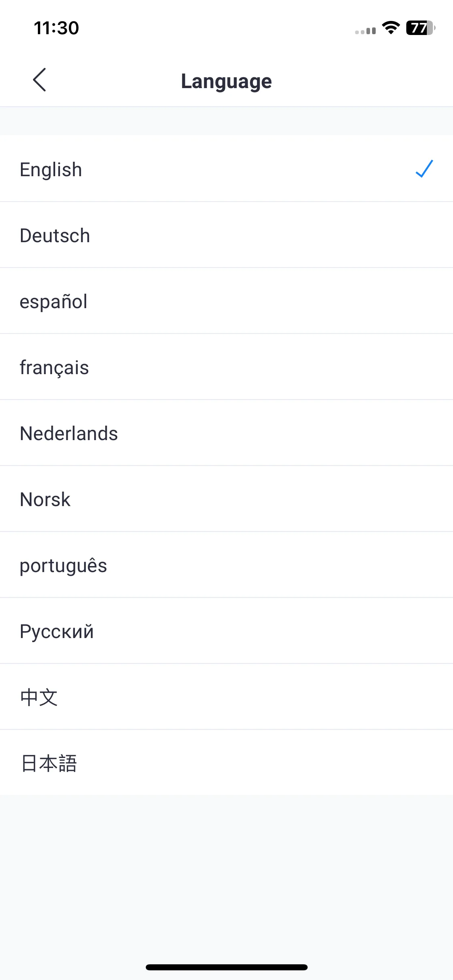Viewport: 453px width, 980px height.
Task: Tap the cellular signal bars icon
Action: tap(365, 31)
